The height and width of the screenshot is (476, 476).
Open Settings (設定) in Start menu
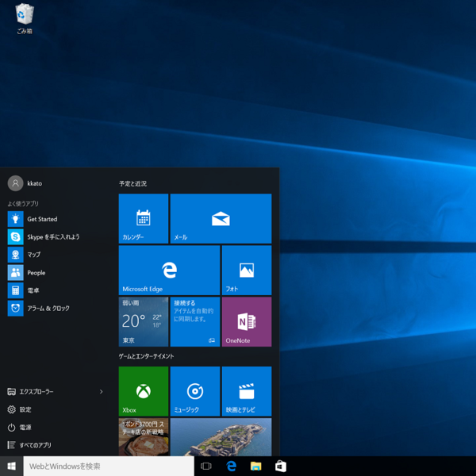click(25, 409)
